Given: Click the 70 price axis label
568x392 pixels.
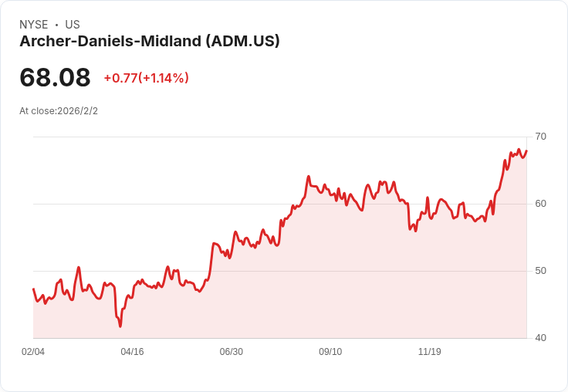Looking at the screenshot, I should (x=540, y=137).
